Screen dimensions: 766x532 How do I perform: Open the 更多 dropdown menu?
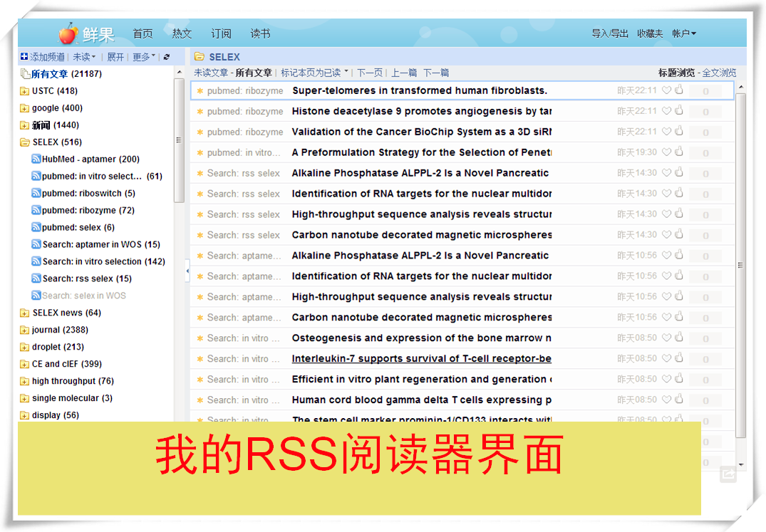pyautogui.click(x=144, y=57)
